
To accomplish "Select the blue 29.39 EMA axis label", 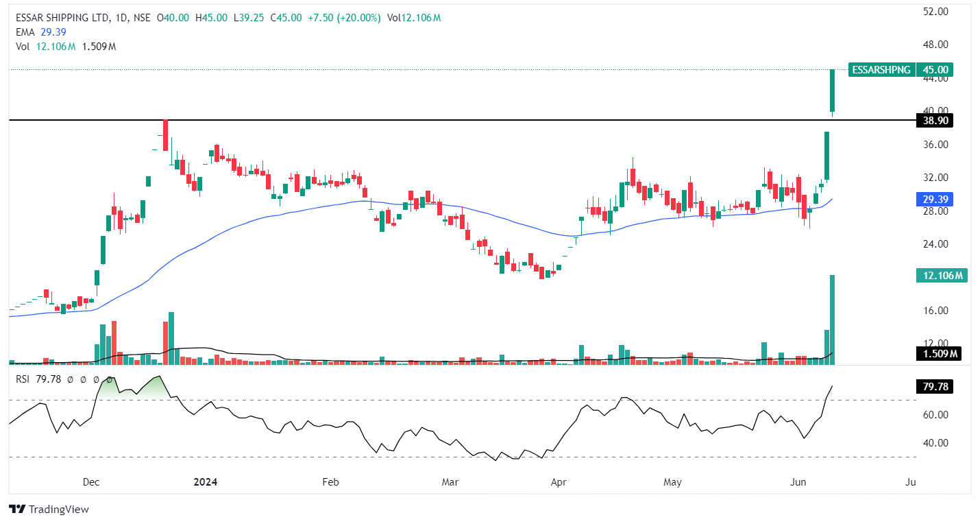I will point(934,199).
